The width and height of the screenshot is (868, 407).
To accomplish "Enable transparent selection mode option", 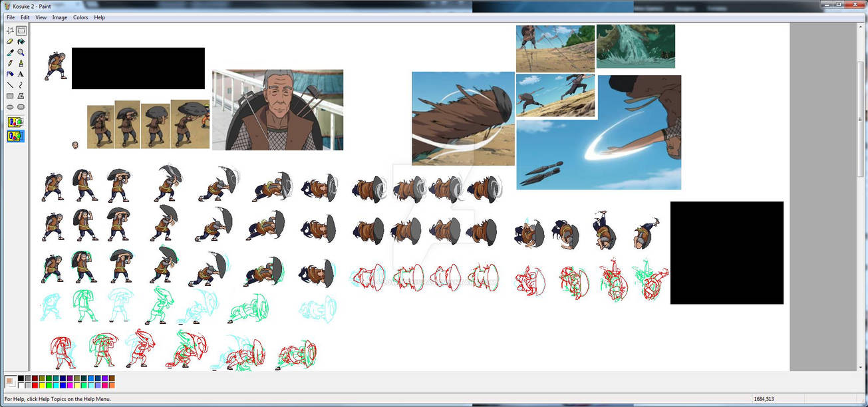I will click(15, 136).
